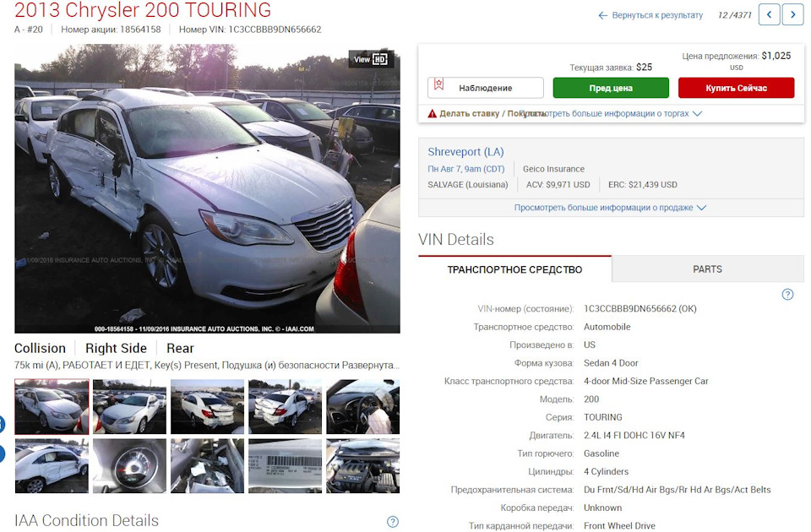Select third thumbnail showing rear of car
Viewport: 811px width, 532px height.
(208, 407)
